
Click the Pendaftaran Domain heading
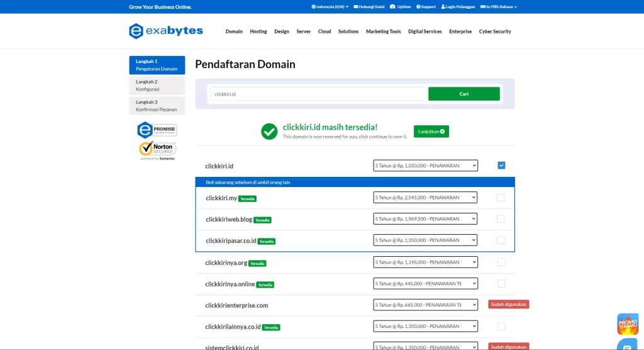click(x=245, y=64)
